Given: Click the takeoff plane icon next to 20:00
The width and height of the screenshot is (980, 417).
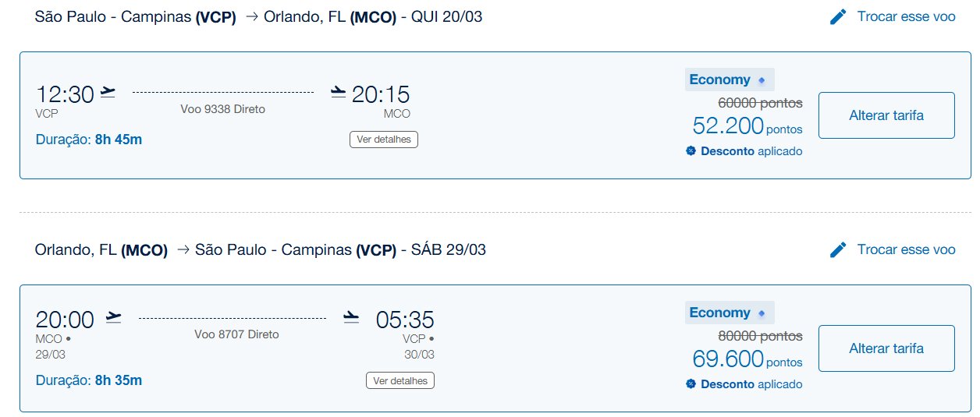Looking at the screenshot, I should (114, 318).
